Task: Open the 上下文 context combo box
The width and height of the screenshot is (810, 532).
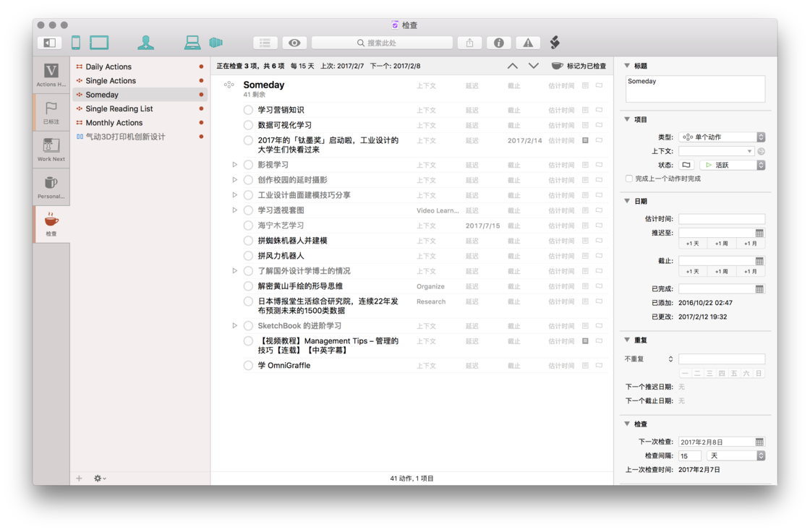Action: click(x=717, y=151)
